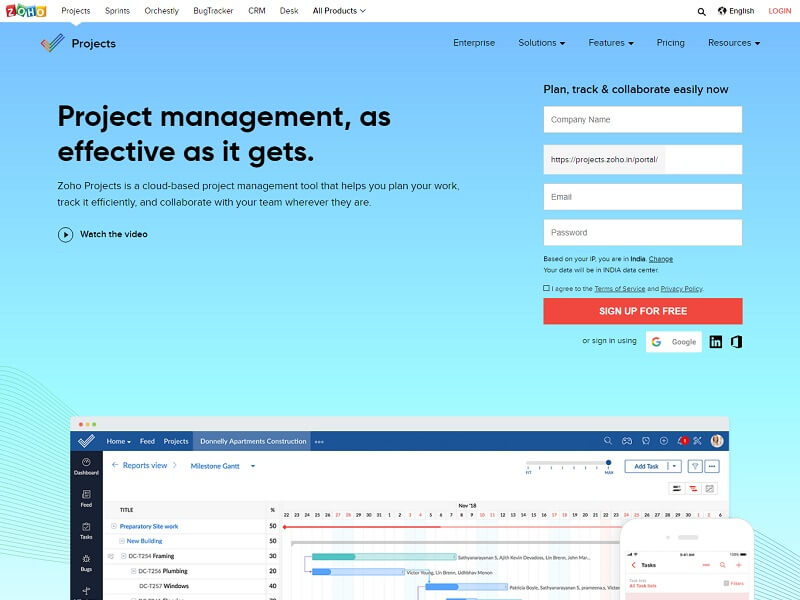Go to the Pricing page

(670, 43)
